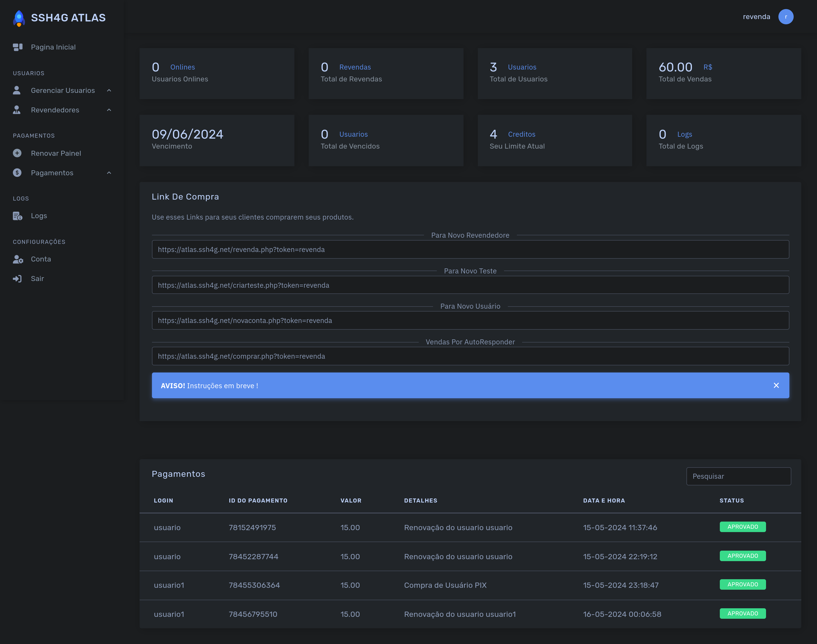This screenshot has height=644, width=817.
Task: Click the SSH4G Atlas rocket logo
Action: (19, 18)
